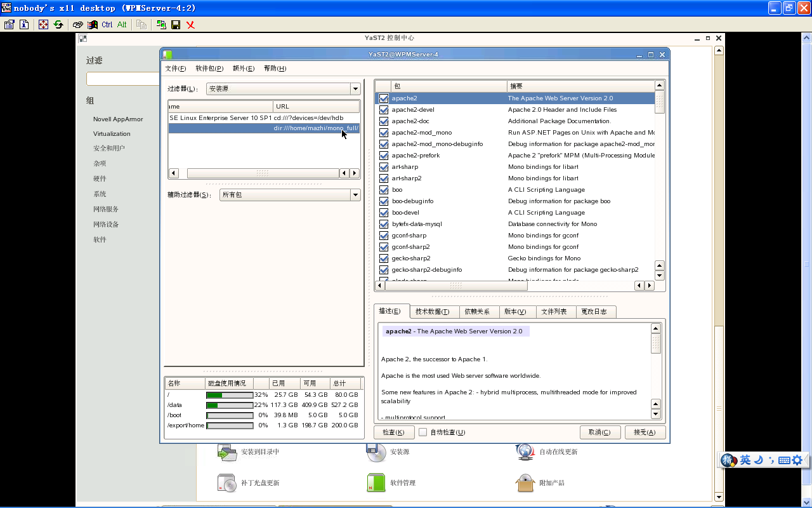Screen dimensions: 812x508
Task: Show VNC connection info icon
Action: [24, 25]
